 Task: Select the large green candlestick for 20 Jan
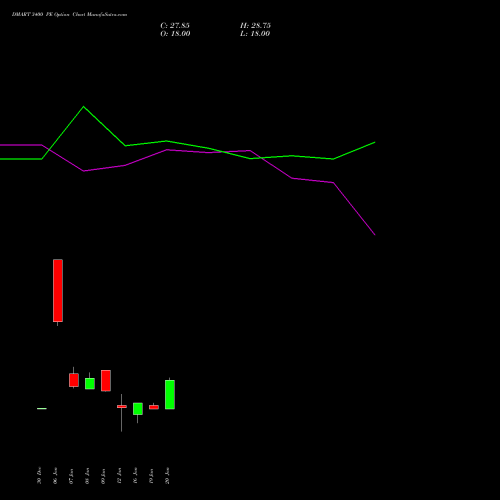pyautogui.click(x=170, y=395)
